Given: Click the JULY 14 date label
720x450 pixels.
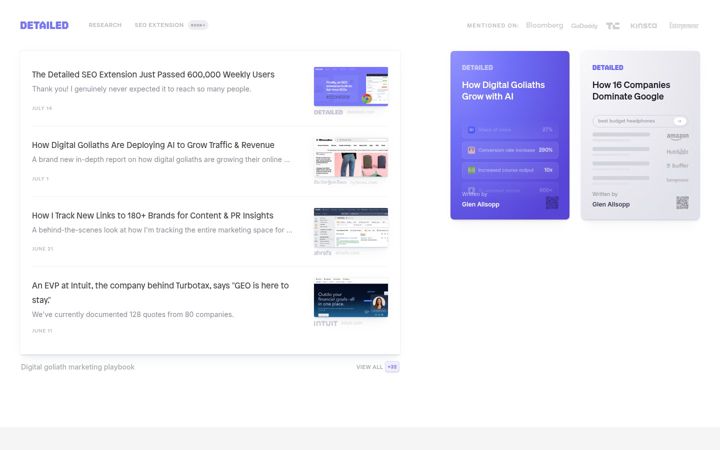Looking at the screenshot, I should pyautogui.click(x=42, y=108).
